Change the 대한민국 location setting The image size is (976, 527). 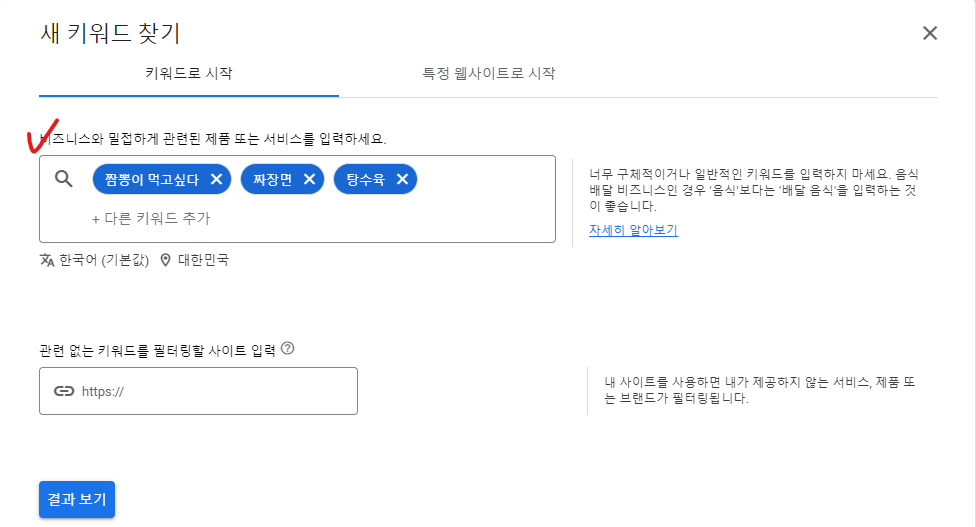pyautogui.click(x=203, y=260)
